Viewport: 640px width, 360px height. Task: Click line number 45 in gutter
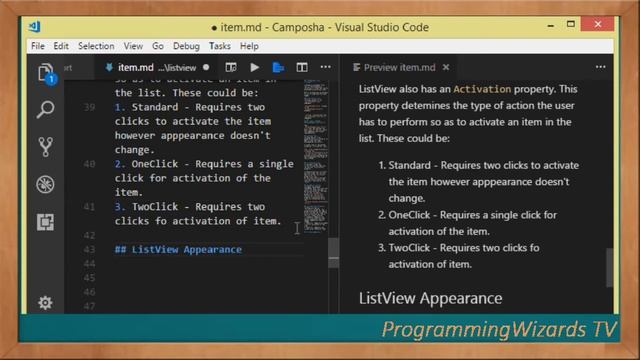(x=89, y=278)
